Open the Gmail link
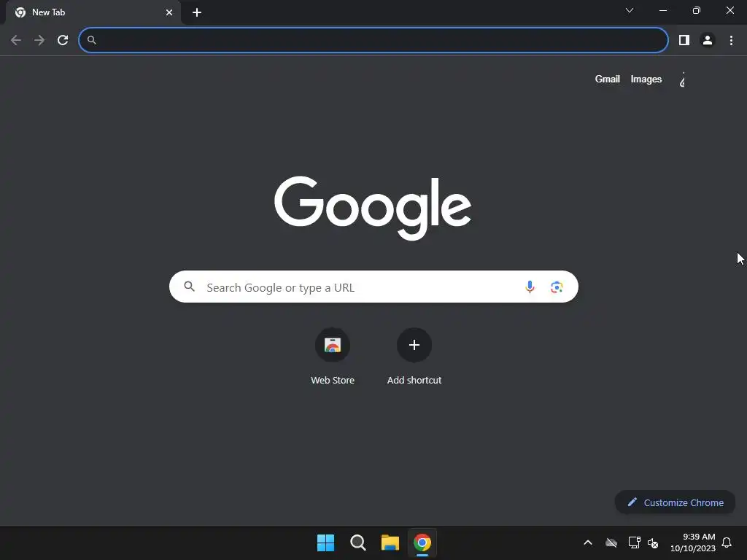747x560 pixels. 608,79
